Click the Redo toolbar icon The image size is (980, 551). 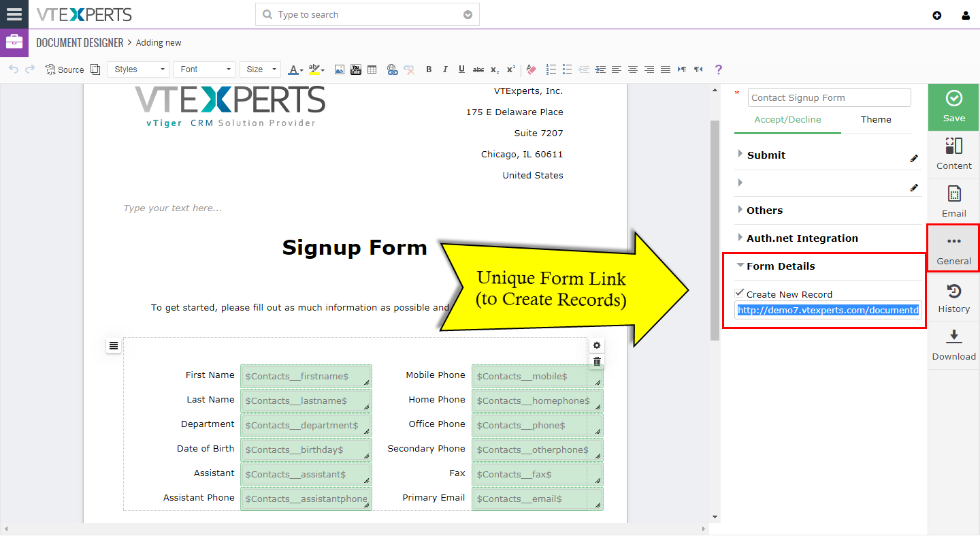point(30,69)
